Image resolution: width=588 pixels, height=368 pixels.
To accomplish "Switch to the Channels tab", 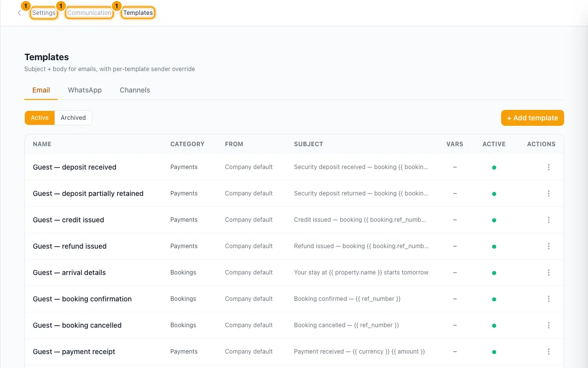I will 135,90.
